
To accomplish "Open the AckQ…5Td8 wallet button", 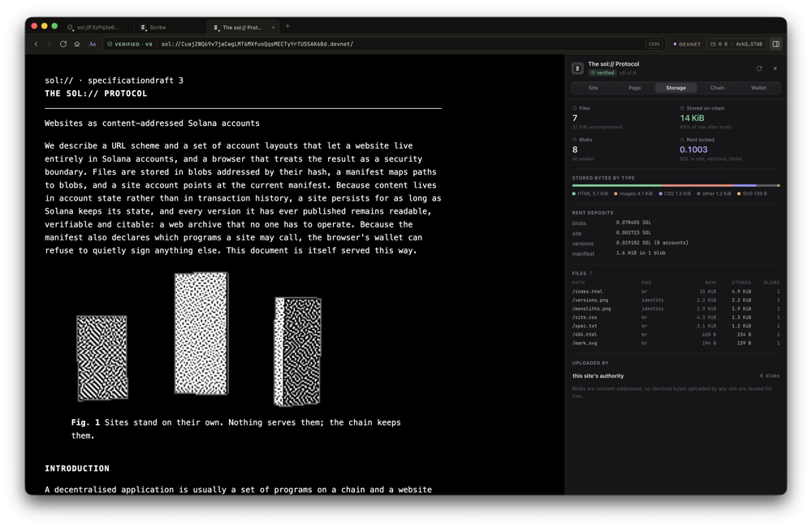I will pyautogui.click(x=736, y=44).
